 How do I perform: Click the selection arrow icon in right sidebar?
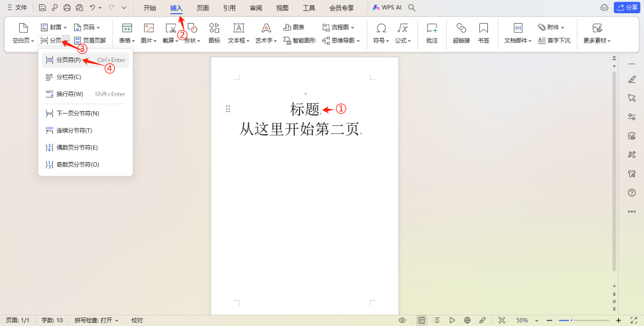pyautogui.click(x=632, y=98)
